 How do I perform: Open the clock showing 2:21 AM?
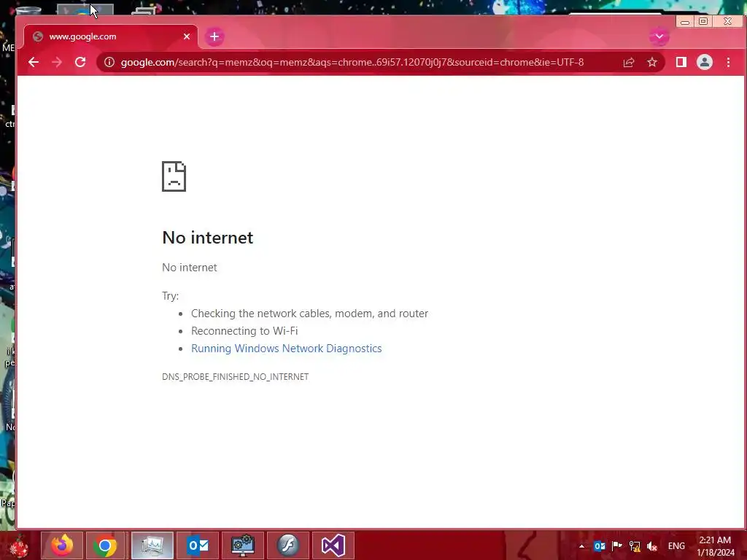click(x=716, y=546)
